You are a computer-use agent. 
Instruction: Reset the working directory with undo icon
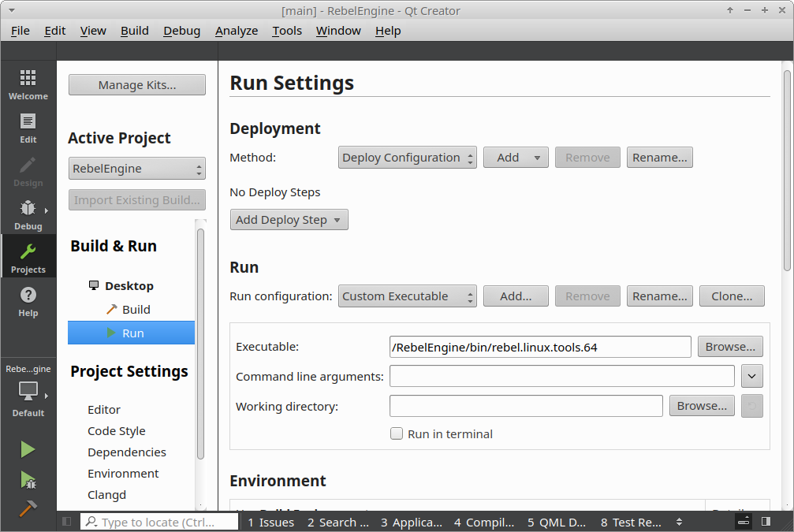(x=752, y=406)
